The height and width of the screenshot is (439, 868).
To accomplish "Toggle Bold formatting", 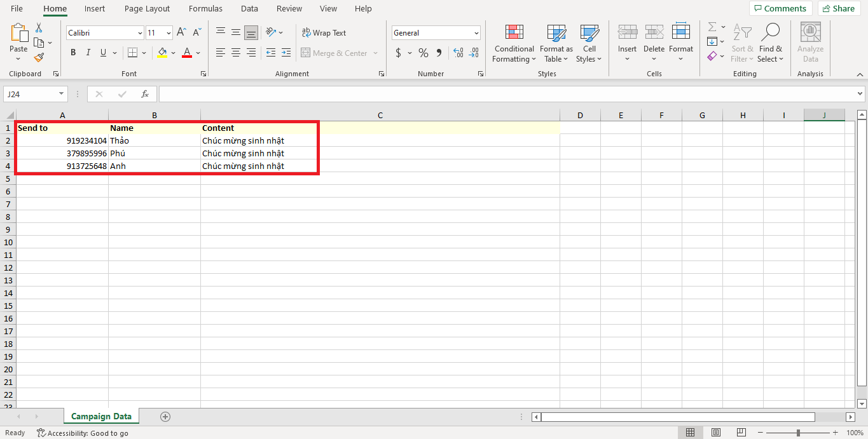I will point(73,53).
